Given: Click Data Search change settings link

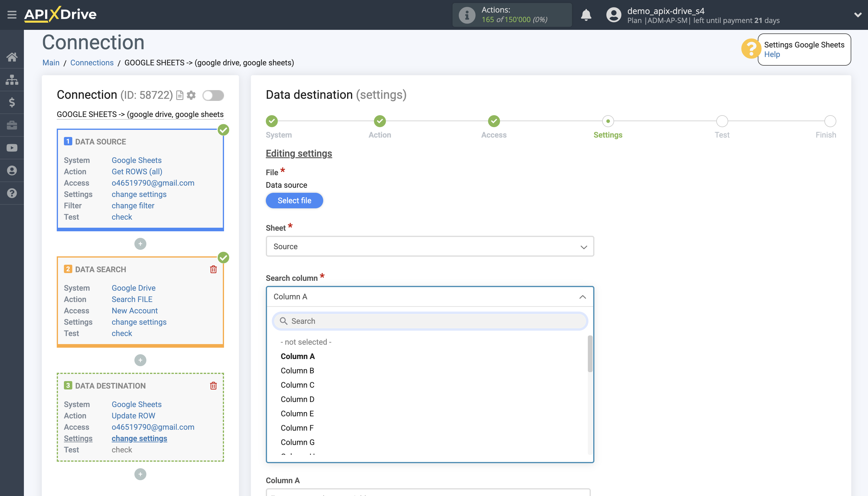Looking at the screenshot, I should [x=139, y=322].
